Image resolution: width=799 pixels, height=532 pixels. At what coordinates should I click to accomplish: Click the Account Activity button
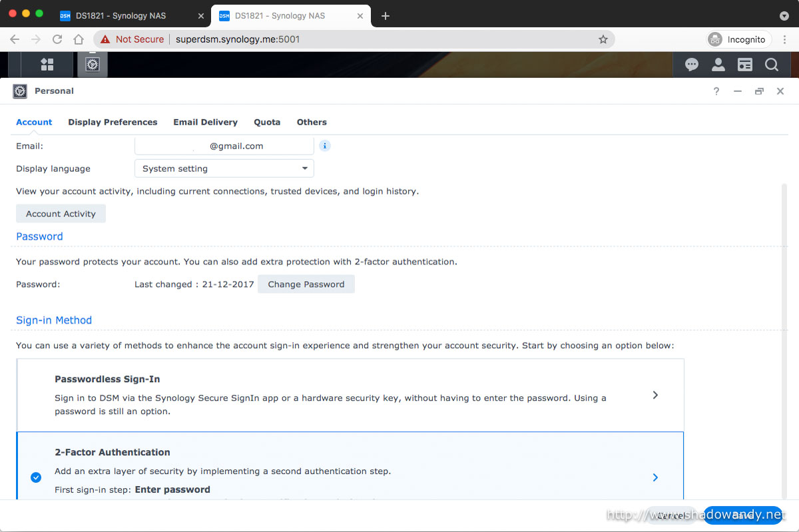[x=61, y=214]
